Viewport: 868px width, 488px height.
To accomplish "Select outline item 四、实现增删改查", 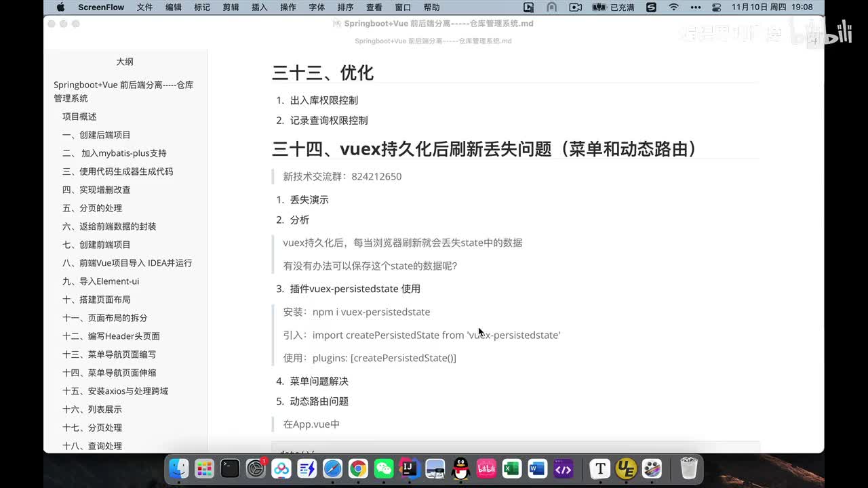I will point(96,190).
